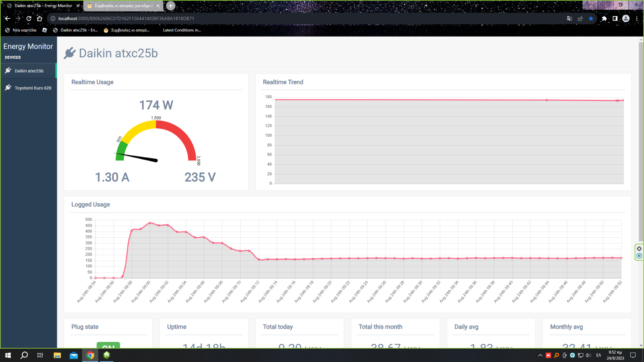Share this page via share icon
This screenshot has width=644, height=362.
pyautogui.click(x=580, y=19)
